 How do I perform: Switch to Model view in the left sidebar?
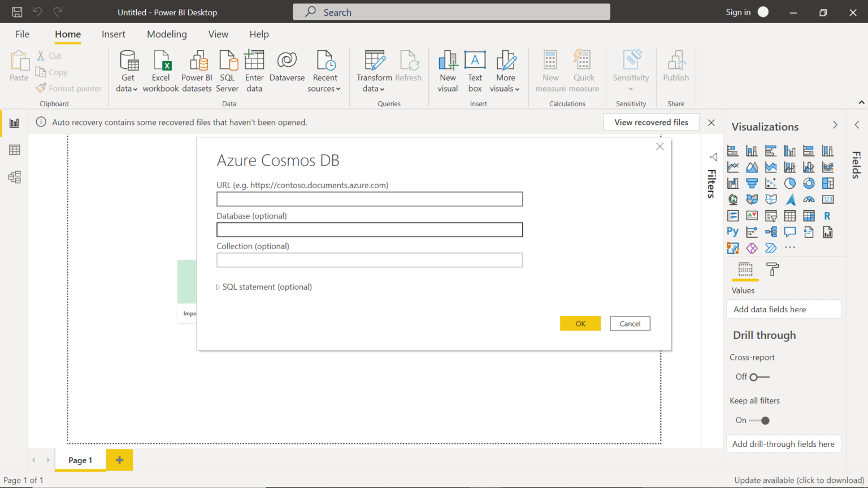14,177
